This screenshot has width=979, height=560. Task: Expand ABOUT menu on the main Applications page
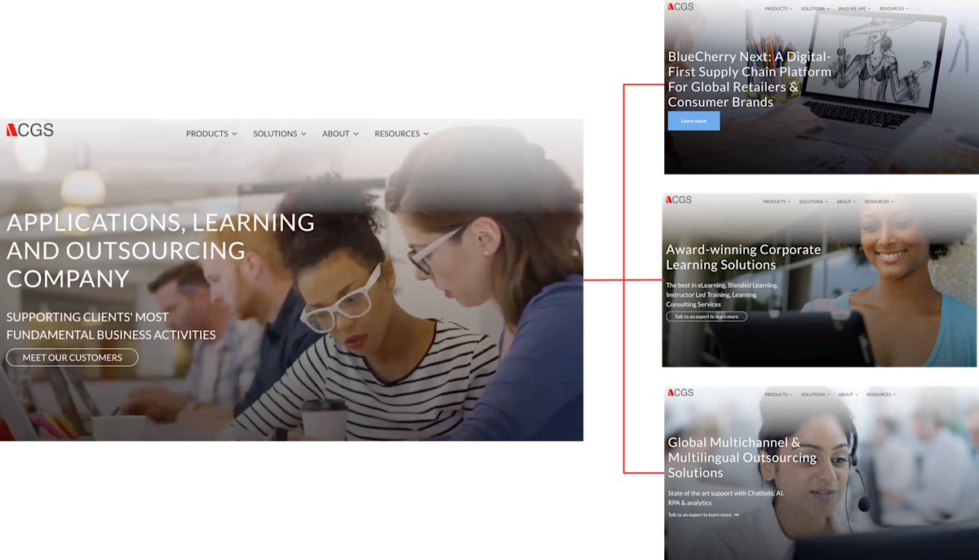click(340, 134)
